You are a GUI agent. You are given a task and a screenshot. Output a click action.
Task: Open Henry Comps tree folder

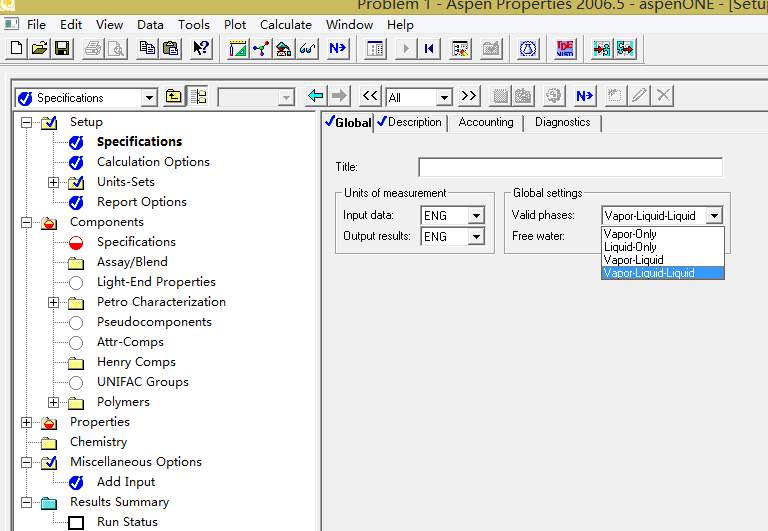[x=136, y=362]
